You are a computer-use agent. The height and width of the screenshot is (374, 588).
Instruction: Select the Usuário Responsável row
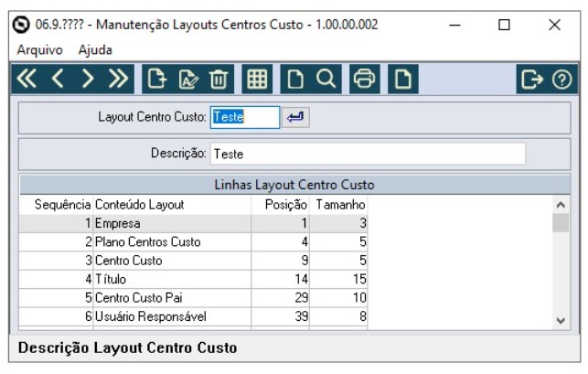coord(193,316)
